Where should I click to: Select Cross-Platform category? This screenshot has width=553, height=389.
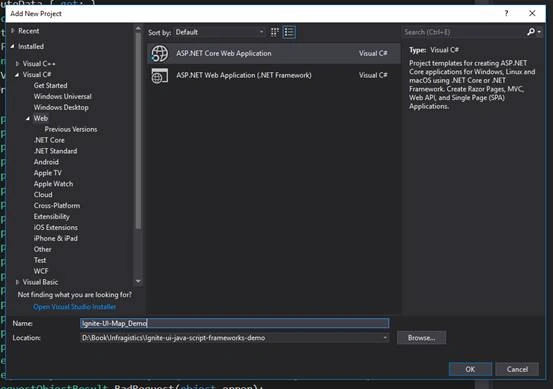tap(57, 206)
